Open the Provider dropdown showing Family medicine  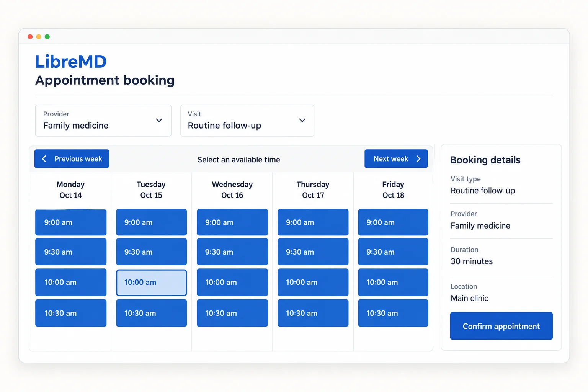click(103, 121)
